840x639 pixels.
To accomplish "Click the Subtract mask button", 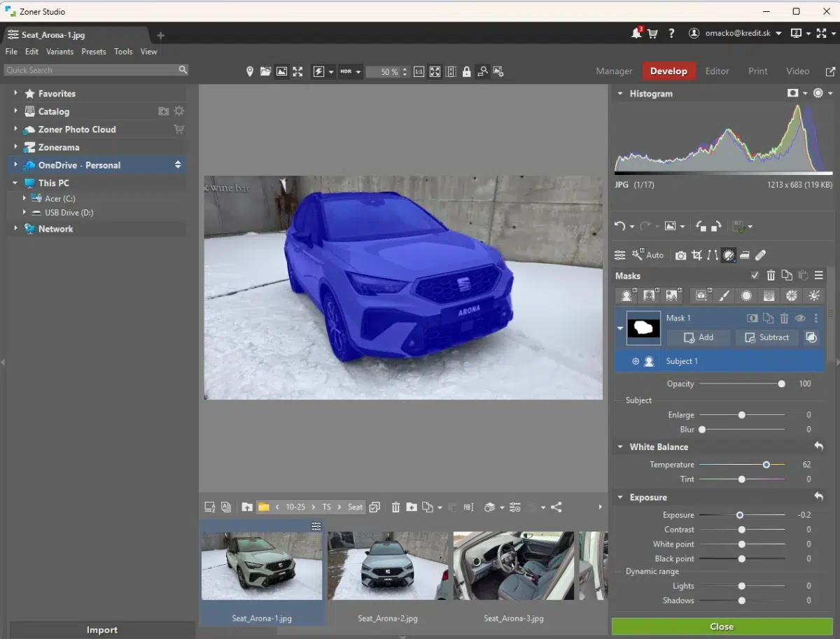I will pos(766,337).
